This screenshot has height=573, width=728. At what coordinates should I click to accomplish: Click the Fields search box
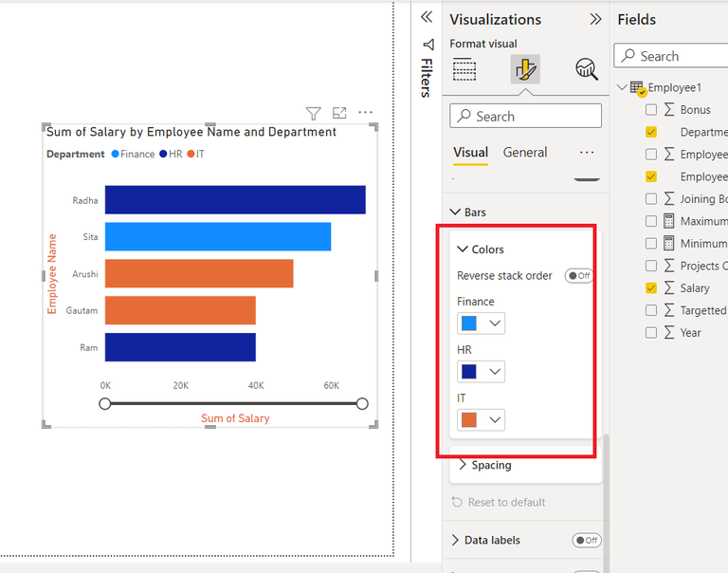pyautogui.click(x=671, y=56)
